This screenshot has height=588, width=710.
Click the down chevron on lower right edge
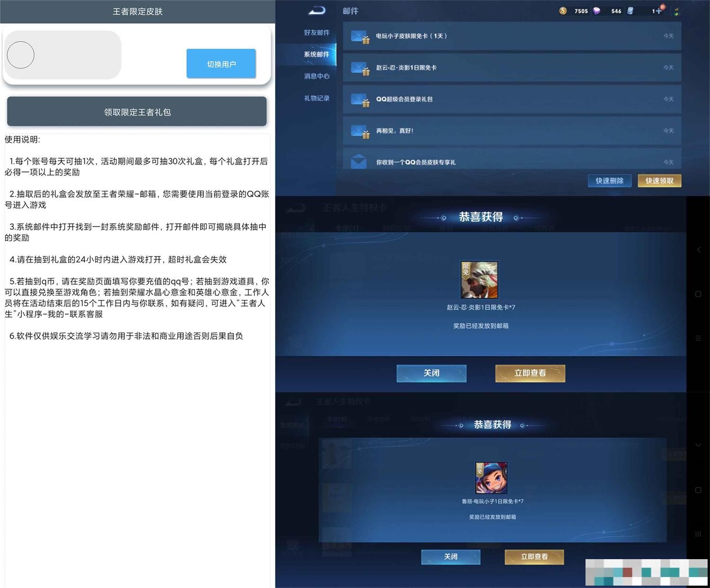(x=698, y=445)
